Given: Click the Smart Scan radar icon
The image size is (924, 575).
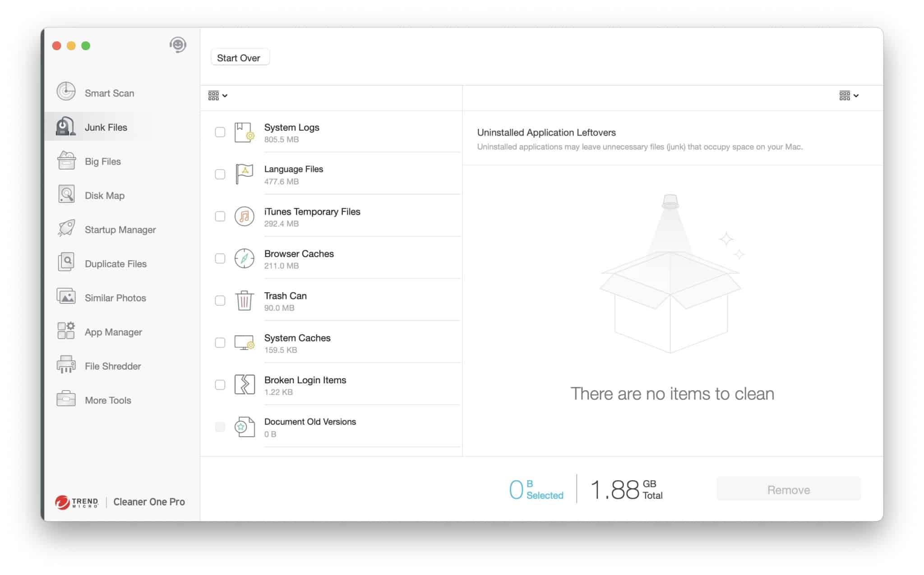Looking at the screenshot, I should 66,92.
